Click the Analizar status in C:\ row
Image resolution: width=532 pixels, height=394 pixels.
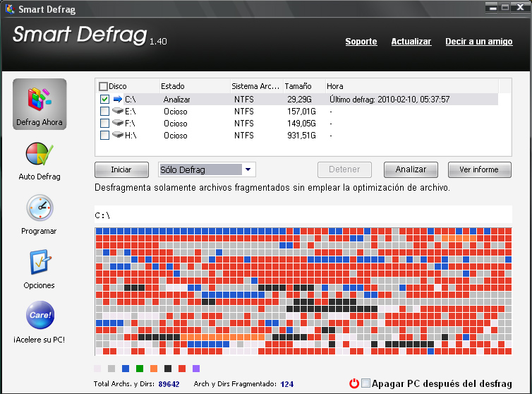pyautogui.click(x=177, y=100)
